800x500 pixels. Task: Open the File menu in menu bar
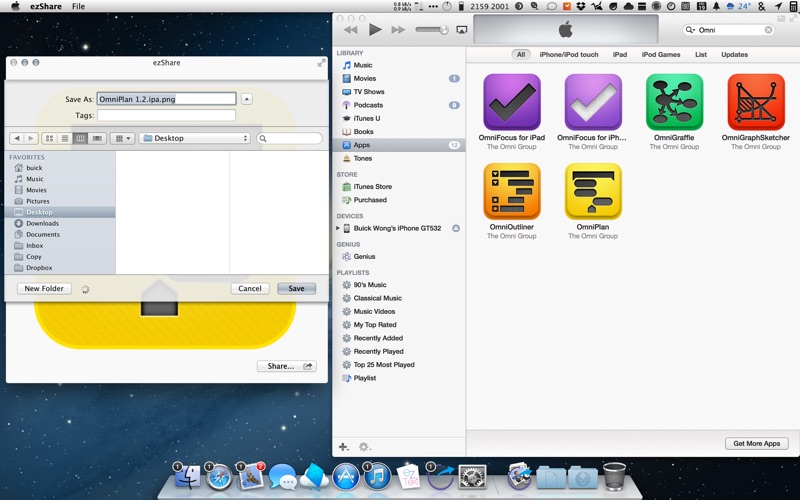[79, 6]
